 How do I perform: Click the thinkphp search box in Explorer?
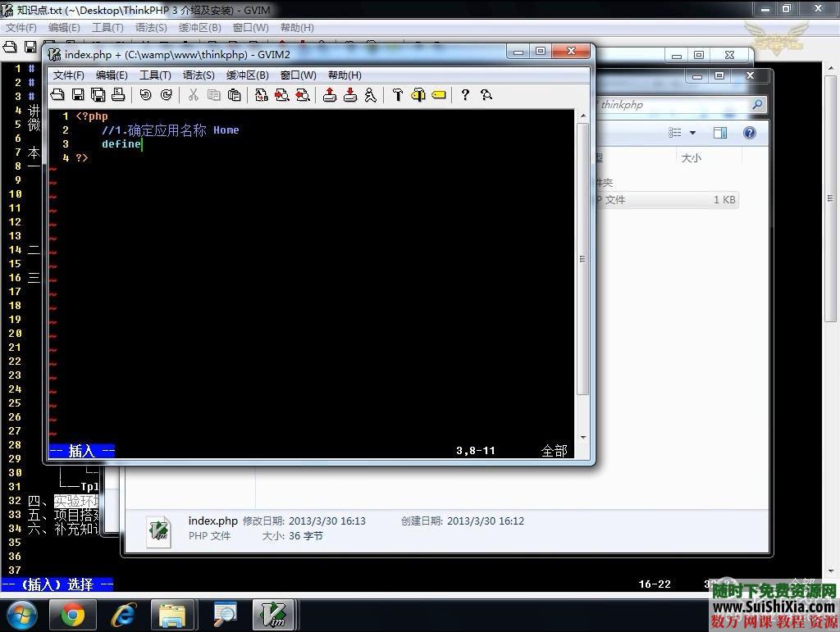[673, 105]
